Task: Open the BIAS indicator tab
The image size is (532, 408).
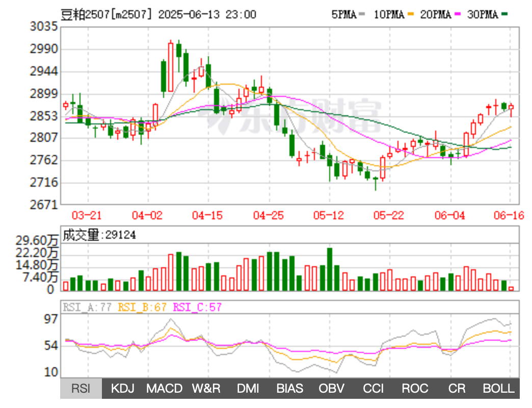Action: 290,389
